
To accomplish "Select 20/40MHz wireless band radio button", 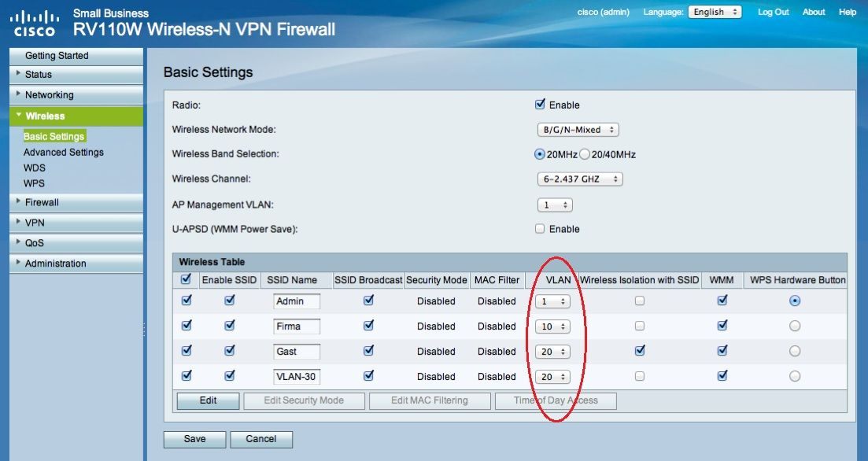I will coord(585,154).
